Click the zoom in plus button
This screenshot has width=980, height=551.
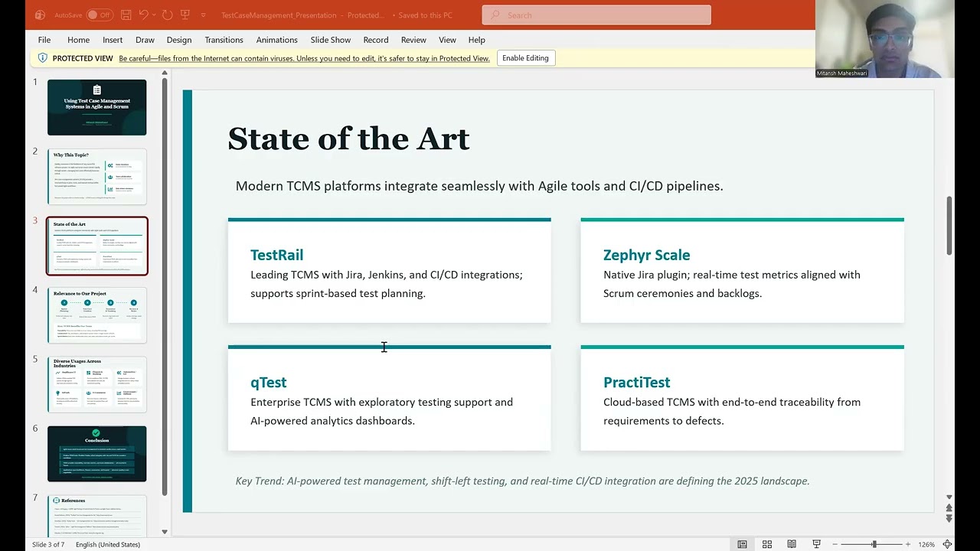coord(910,544)
